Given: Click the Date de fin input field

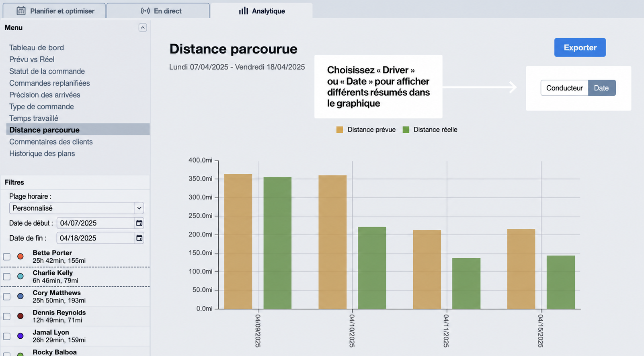Looking at the screenshot, I should pos(96,238).
